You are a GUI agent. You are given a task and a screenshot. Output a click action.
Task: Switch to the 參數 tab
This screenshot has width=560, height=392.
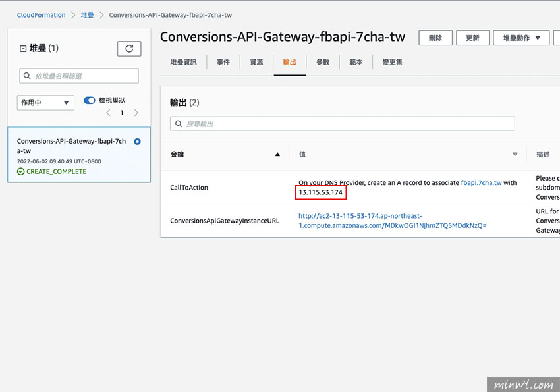pos(323,62)
